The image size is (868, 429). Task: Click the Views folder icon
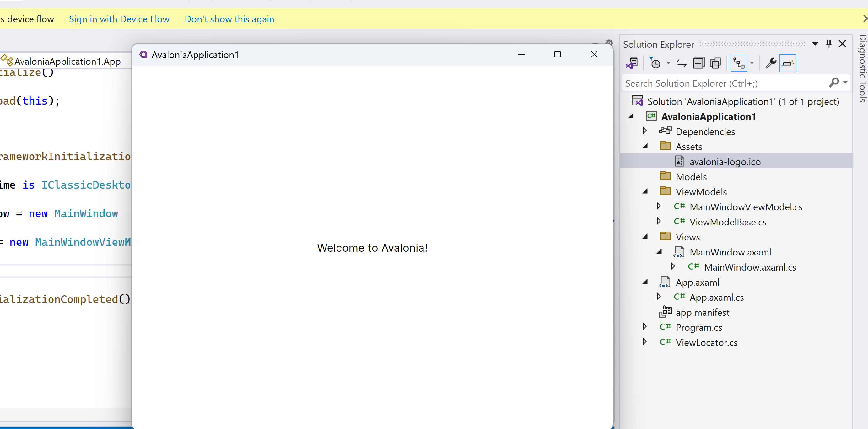tap(665, 236)
